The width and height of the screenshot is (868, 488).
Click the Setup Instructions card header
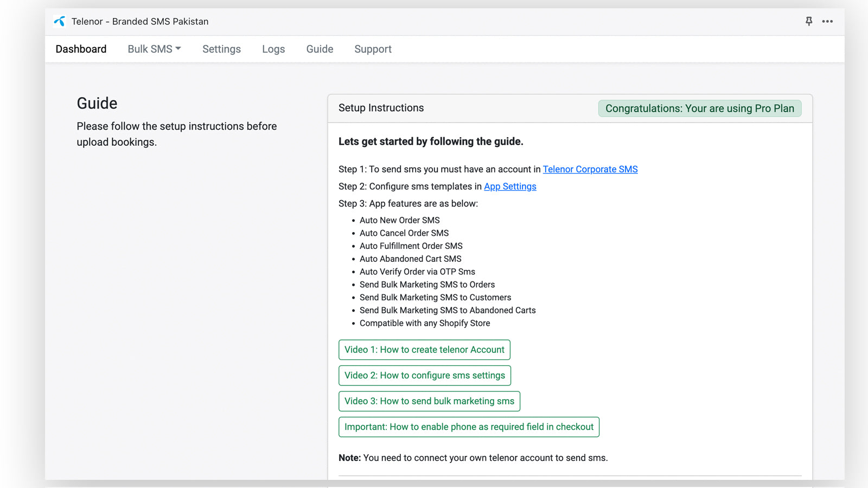tap(381, 108)
